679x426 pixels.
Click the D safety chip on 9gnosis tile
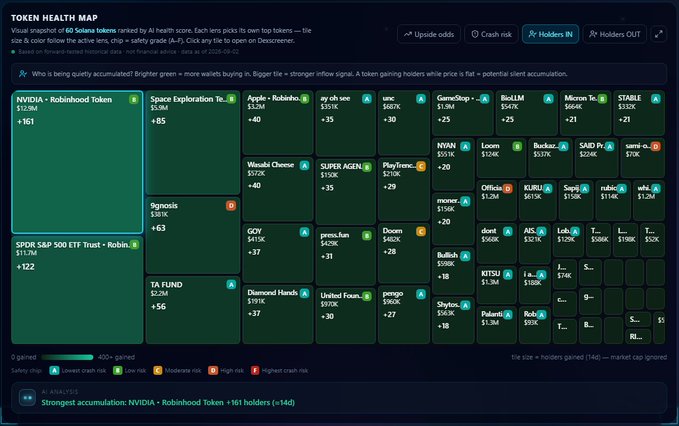pyautogui.click(x=231, y=206)
